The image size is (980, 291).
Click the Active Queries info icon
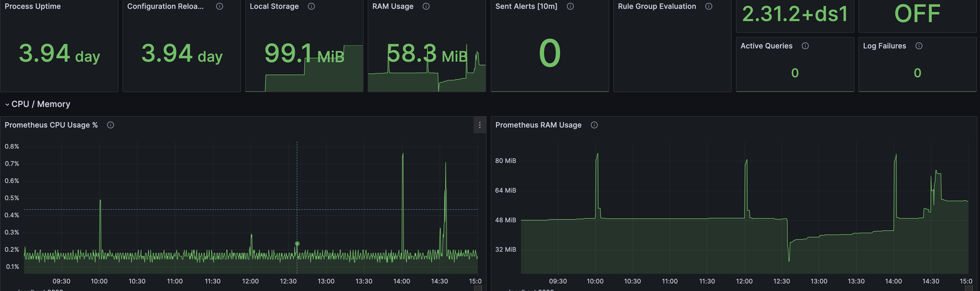pos(805,46)
